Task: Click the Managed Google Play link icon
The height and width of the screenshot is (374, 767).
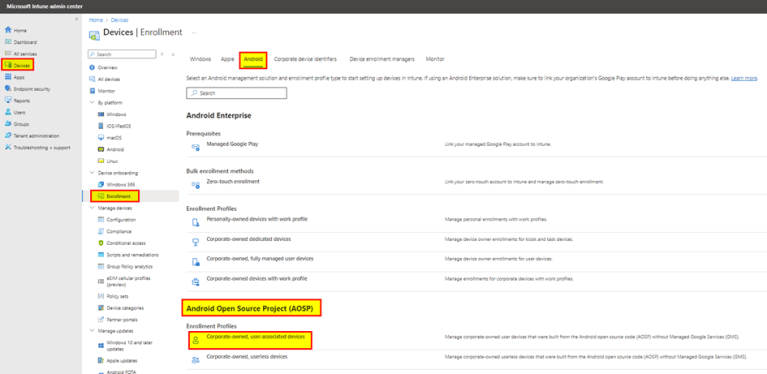Action: click(196, 147)
